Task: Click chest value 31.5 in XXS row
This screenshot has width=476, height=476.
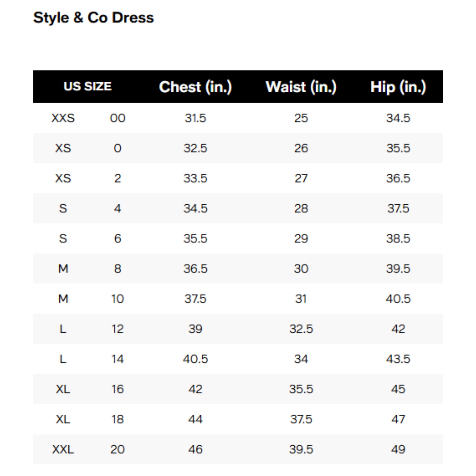Action: [195, 118]
